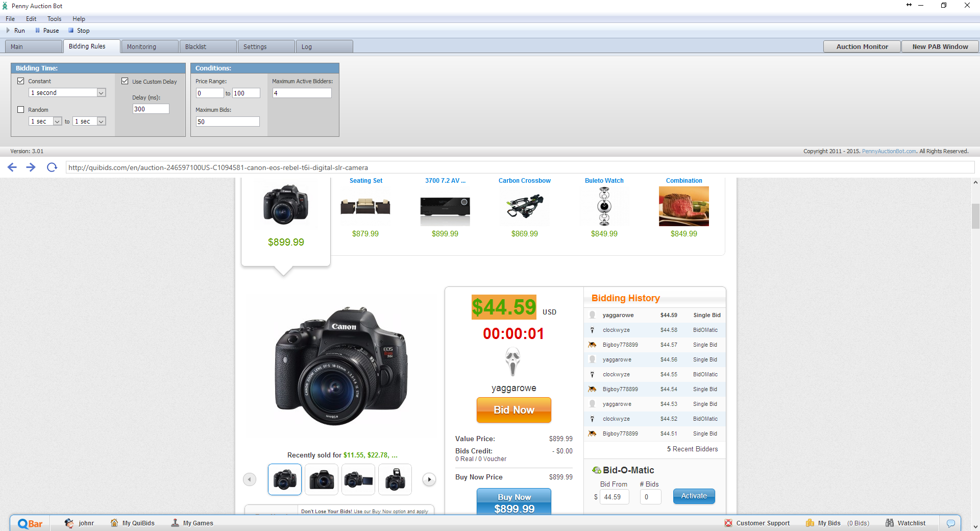
Task: Click clockwyze avatar at $44.58 bid
Action: click(592, 330)
